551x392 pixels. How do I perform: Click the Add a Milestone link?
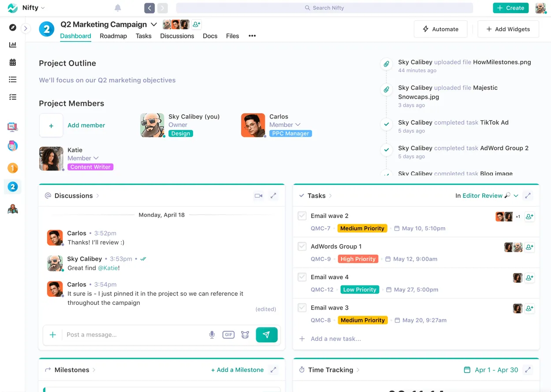point(237,370)
